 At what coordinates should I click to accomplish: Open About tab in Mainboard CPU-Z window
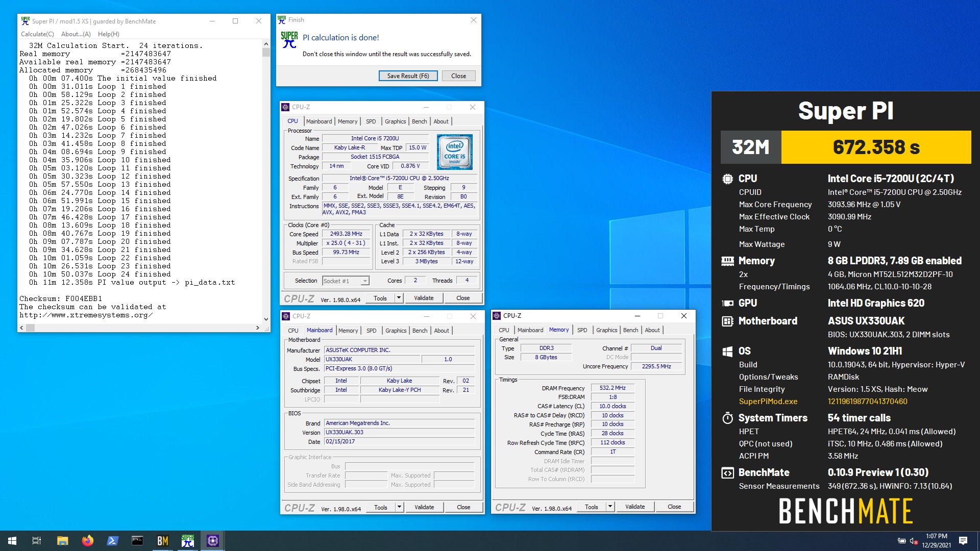point(442,331)
